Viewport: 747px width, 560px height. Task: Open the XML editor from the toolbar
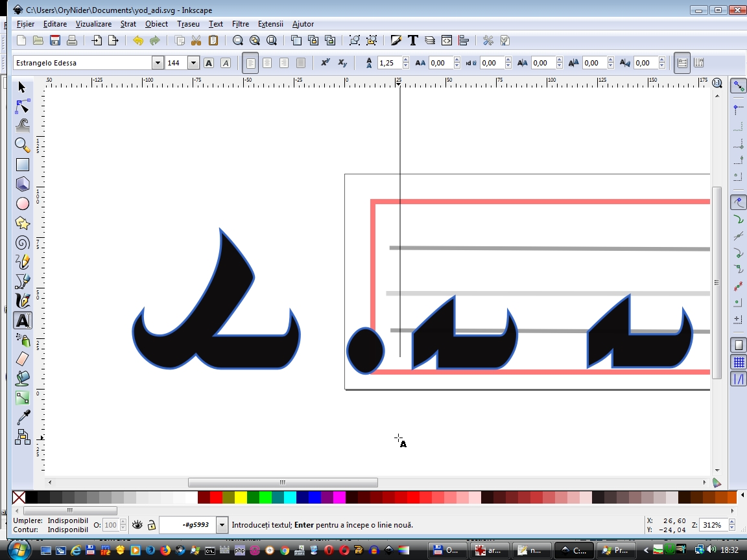447,40
